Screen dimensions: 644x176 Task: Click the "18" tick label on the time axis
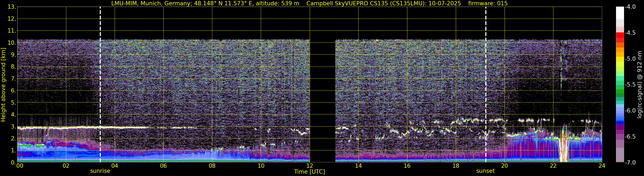[x=456, y=166]
